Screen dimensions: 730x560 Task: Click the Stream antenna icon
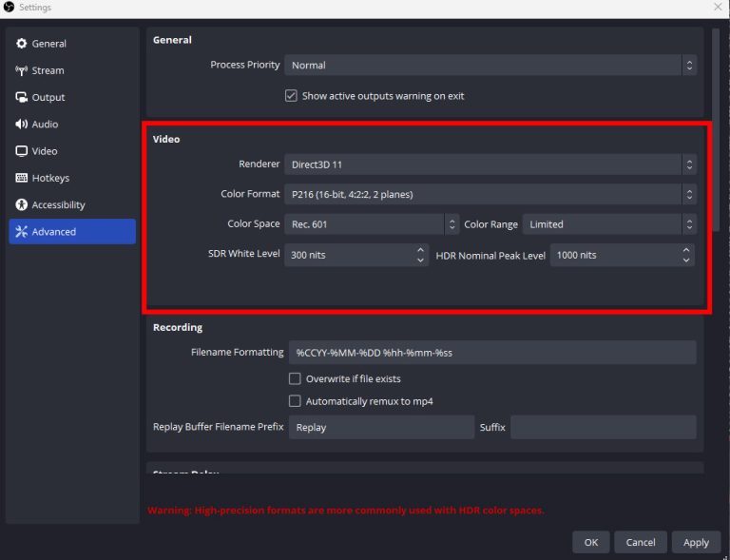point(22,70)
